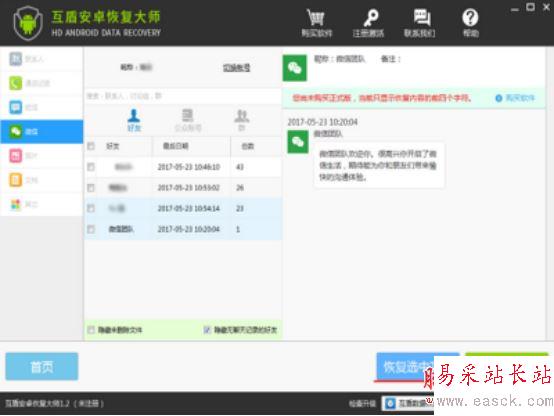Screen dimensions: 554x416
Task: Check the row dated 2017-05-23 10:46:10
Action: point(91,167)
